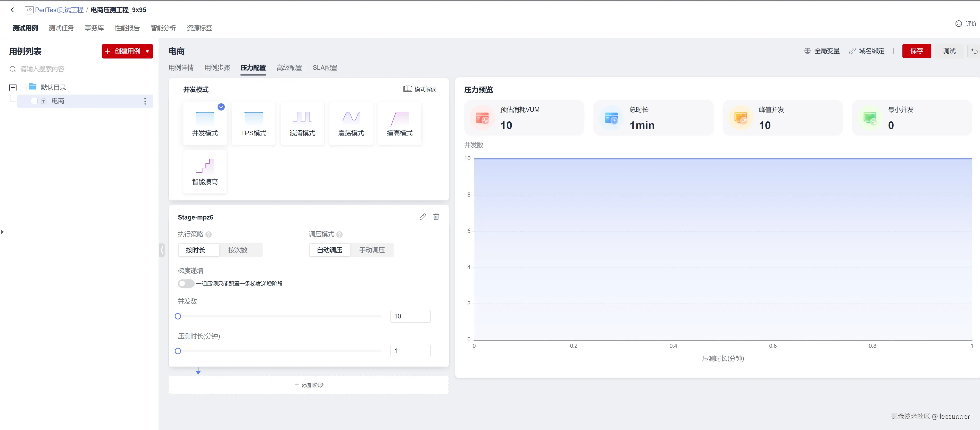This screenshot has width=980, height=430.
Task: Click 添加阶段 to add a stage
Action: (x=309, y=385)
